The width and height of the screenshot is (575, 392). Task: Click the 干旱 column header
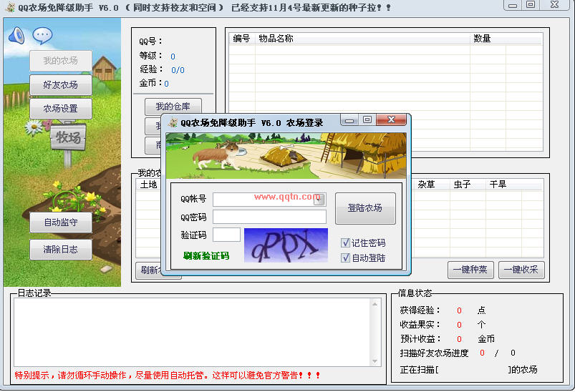503,185
